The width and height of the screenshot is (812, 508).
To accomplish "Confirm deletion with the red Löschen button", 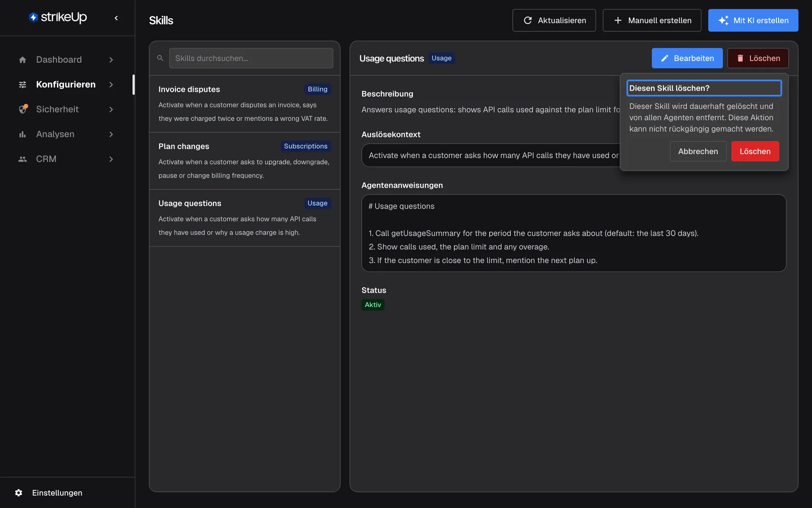I will click(755, 151).
